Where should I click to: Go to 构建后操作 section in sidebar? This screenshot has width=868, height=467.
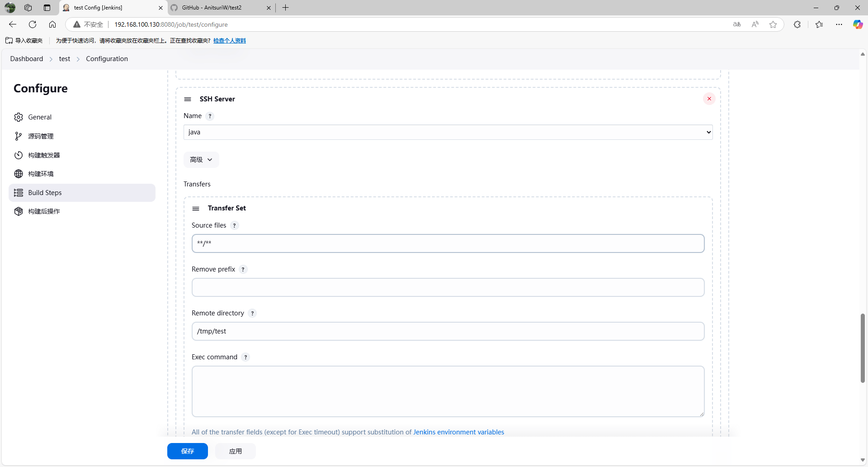point(44,211)
